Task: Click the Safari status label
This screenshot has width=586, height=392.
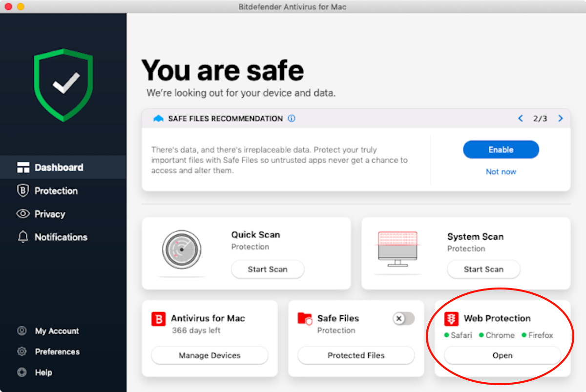Action: (461, 335)
